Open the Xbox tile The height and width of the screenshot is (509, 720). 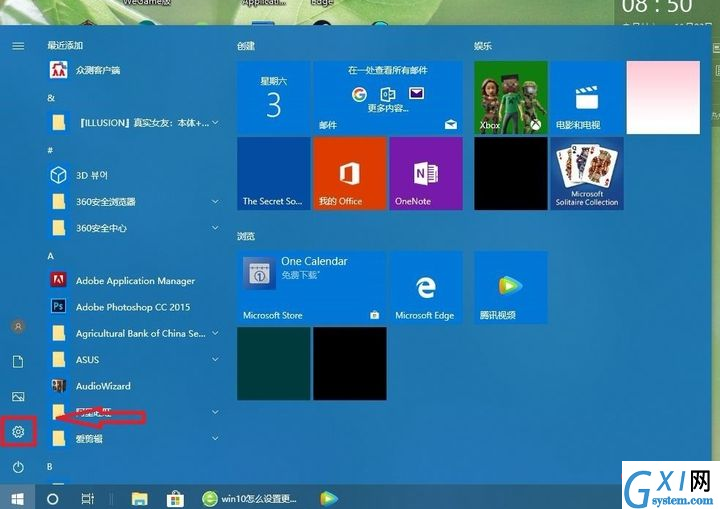(511, 97)
